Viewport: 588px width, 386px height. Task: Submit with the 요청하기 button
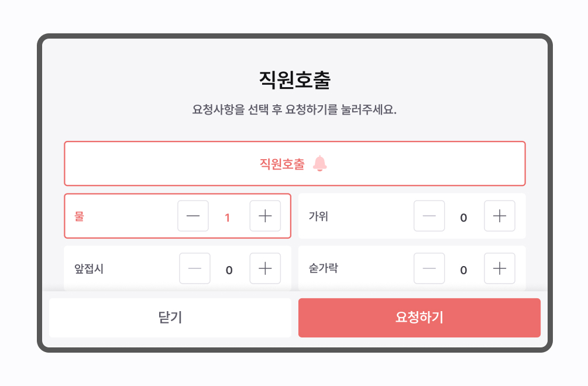click(x=419, y=318)
